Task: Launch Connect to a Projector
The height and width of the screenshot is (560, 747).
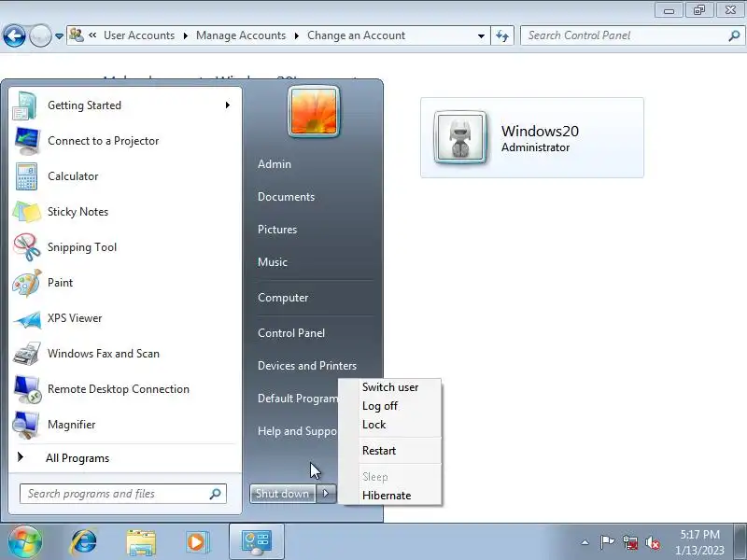Action: [x=125, y=141]
